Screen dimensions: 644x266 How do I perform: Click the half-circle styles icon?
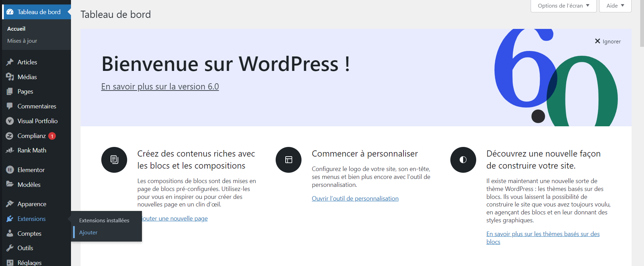coord(463,160)
